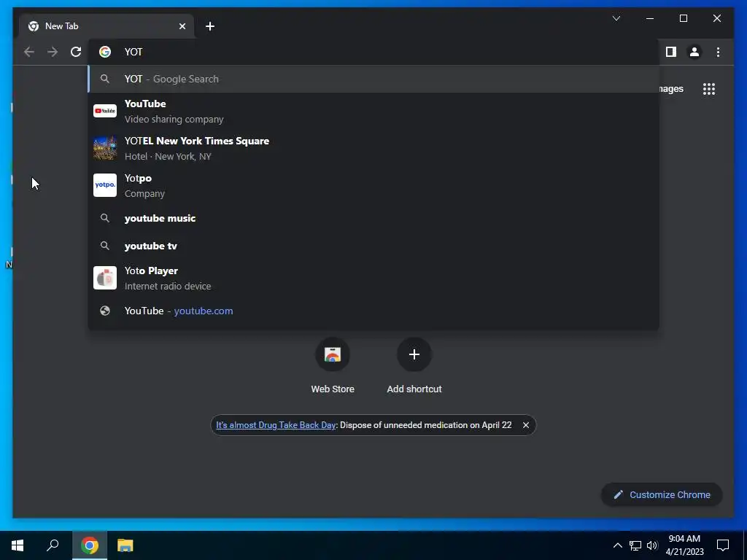Open the tab search dropdown arrow
This screenshot has height=560, width=747.
[x=616, y=18]
